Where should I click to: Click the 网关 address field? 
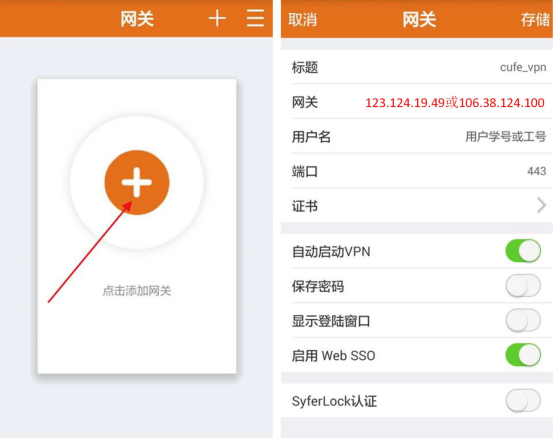[455, 102]
